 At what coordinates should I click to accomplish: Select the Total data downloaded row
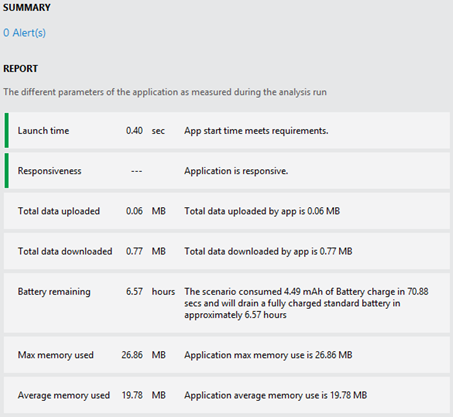point(227,251)
